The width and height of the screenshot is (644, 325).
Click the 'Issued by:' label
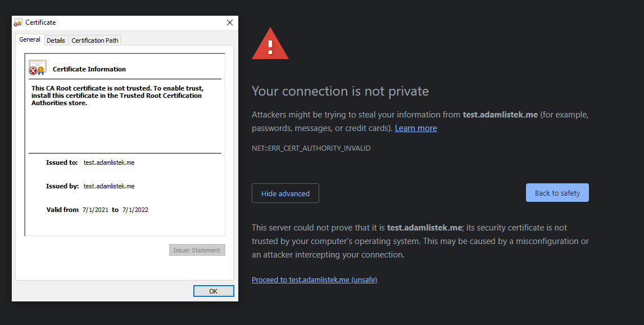62,186
